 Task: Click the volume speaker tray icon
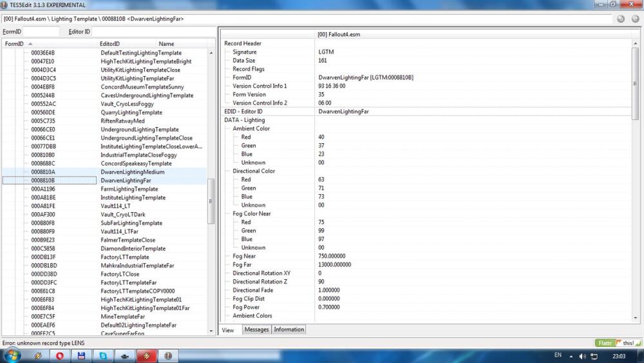(582, 356)
